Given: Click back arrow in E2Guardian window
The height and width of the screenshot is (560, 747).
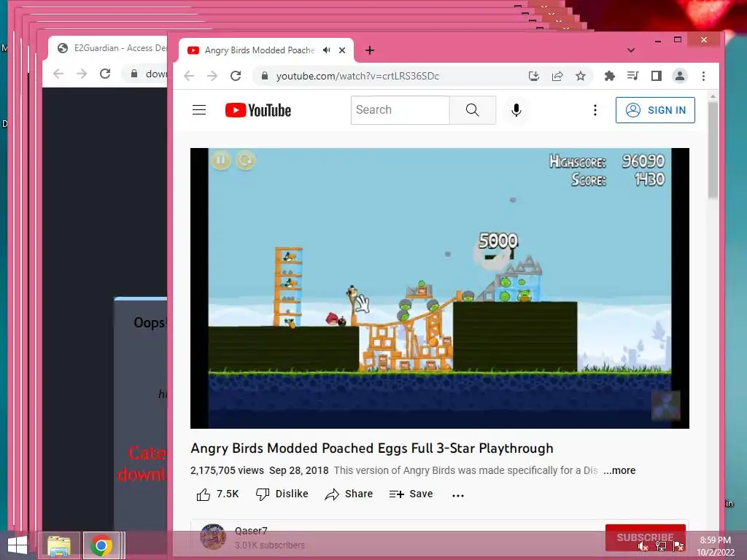Looking at the screenshot, I should click(58, 74).
